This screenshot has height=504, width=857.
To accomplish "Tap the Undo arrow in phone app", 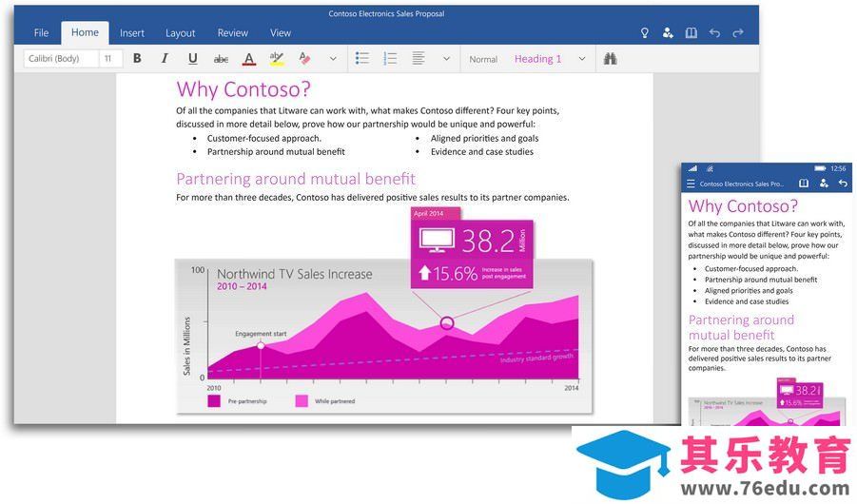I will [x=844, y=184].
